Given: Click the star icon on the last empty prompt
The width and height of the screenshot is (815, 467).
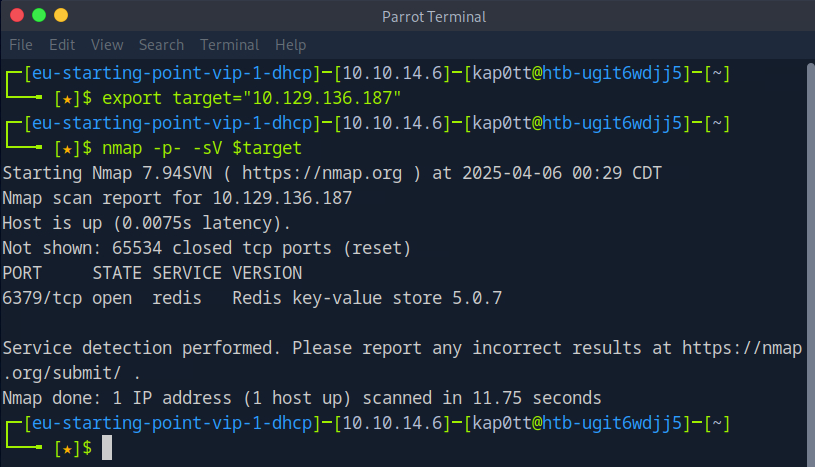Looking at the screenshot, I should [x=67, y=448].
